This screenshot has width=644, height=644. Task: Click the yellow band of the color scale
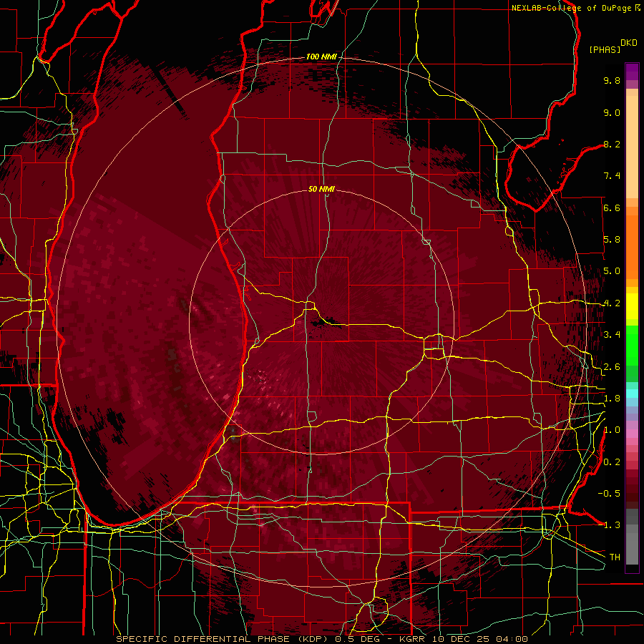point(632,306)
